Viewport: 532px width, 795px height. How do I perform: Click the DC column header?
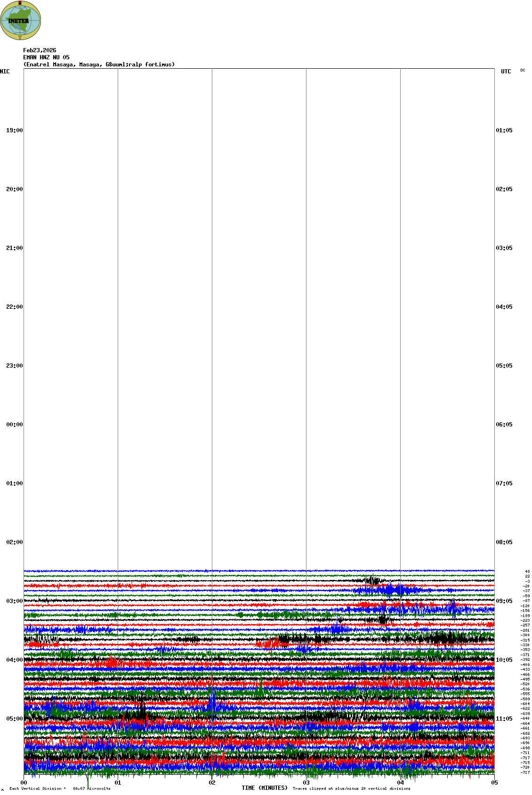point(523,70)
